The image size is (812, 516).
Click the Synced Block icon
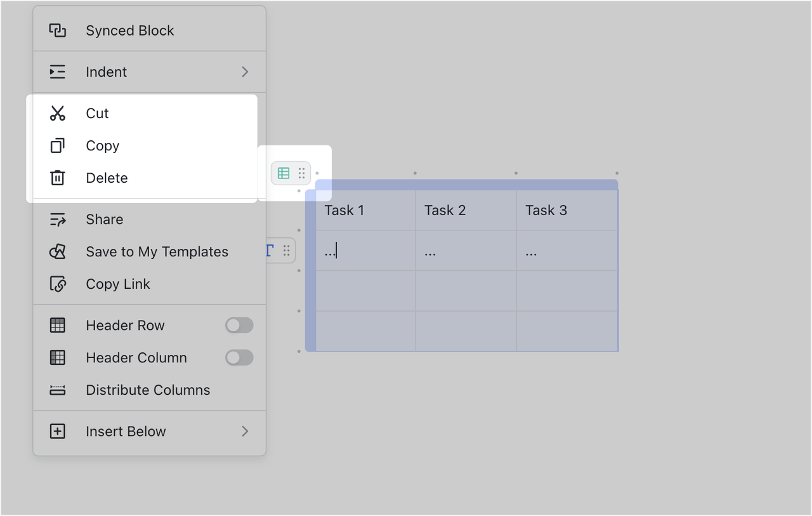pyautogui.click(x=58, y=30)
